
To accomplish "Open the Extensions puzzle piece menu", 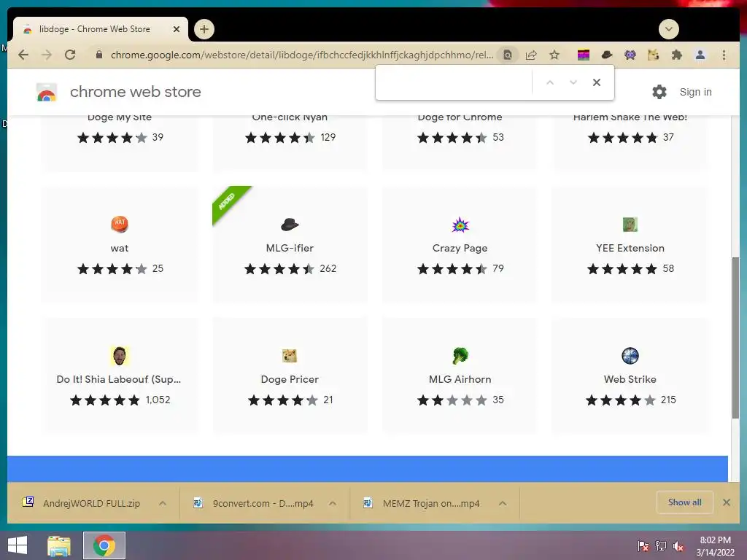I will click(676, 55).
